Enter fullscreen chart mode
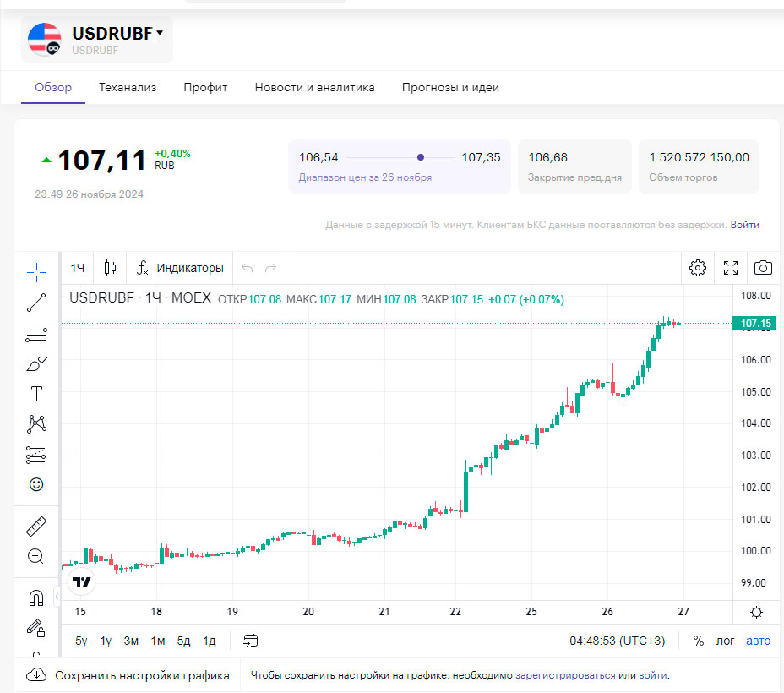The height and width of the screenshot is (693, 784). [731, 268]
